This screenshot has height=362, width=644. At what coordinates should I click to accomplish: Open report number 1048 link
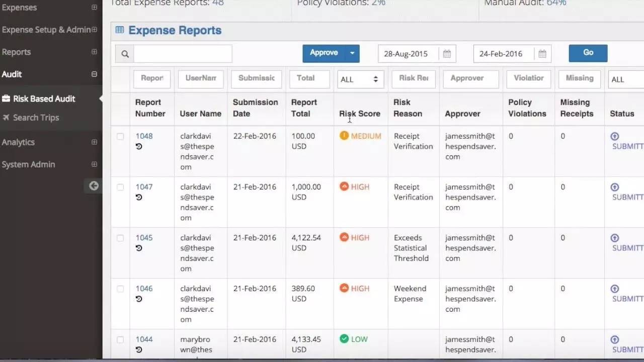[144, 136]
